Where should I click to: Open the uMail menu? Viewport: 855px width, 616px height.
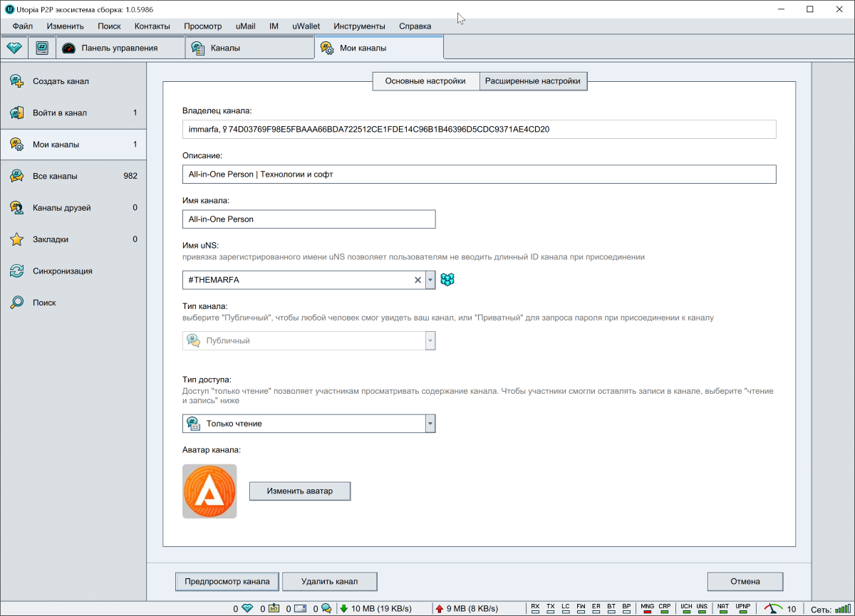pyautogui.click(x=246, y=26)
